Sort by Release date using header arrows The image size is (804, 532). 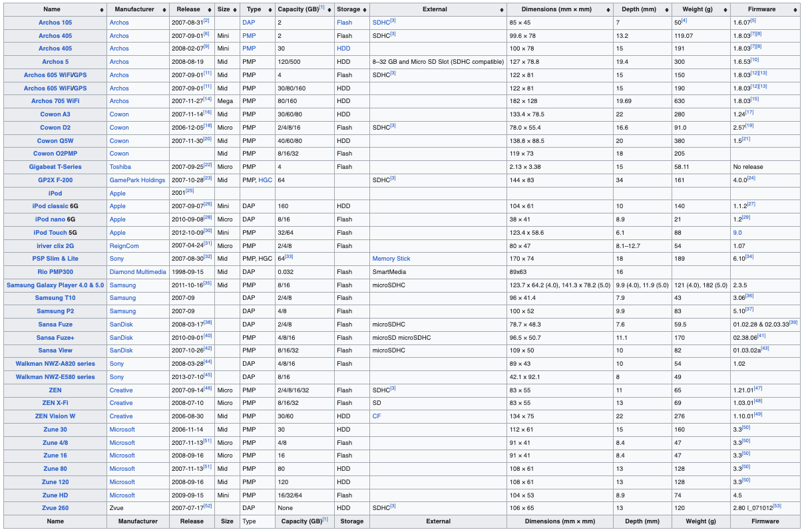[209, 10]
